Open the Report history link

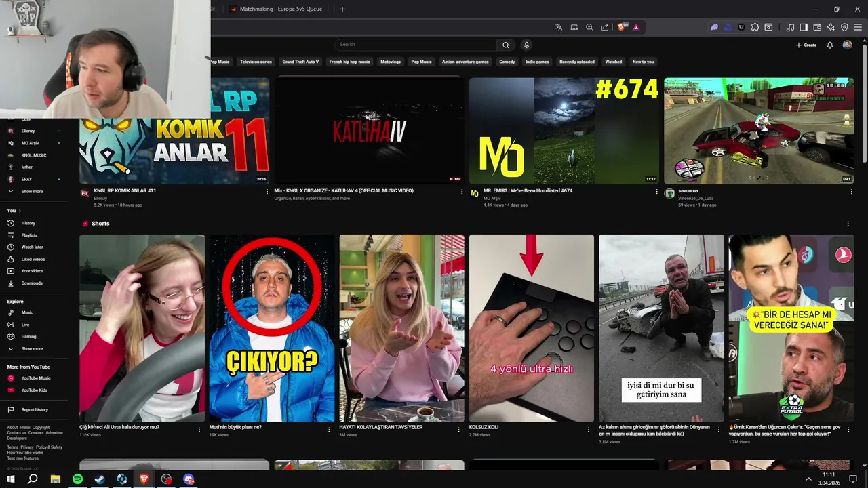click(34, 409)
